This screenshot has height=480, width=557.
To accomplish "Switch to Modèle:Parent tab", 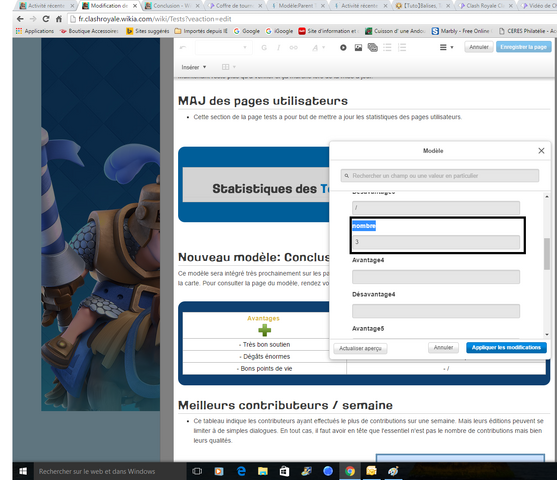I will pyautogui.click(x=297, y=6).
